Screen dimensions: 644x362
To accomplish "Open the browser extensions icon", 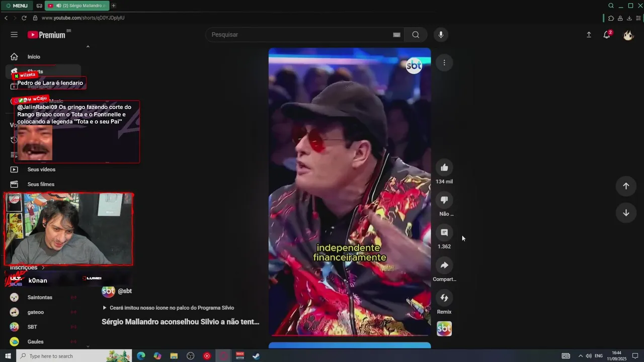I will click(x=611, y=18).
